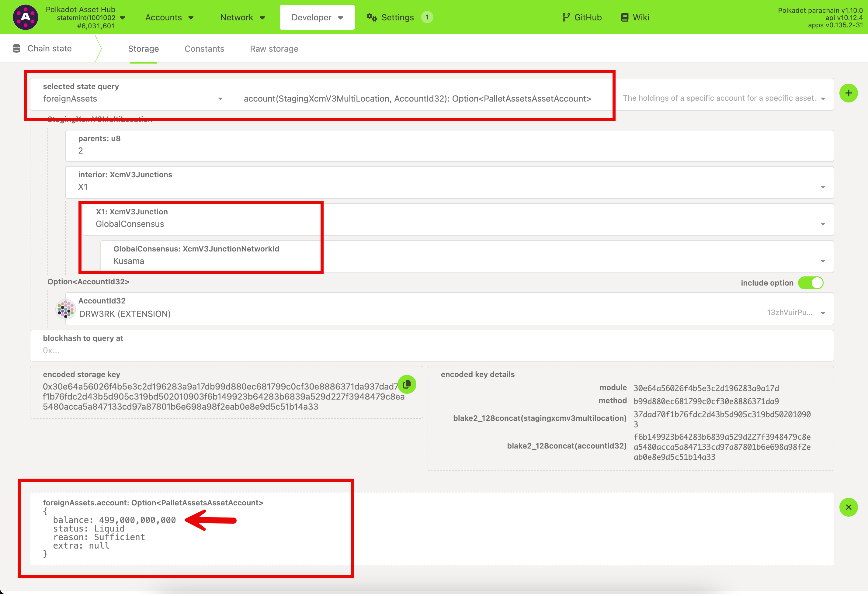Image resolution: width=868 pixels, height=596 pixels.
Task: Disable the include option toggle
Action: (x=811, y=283)
